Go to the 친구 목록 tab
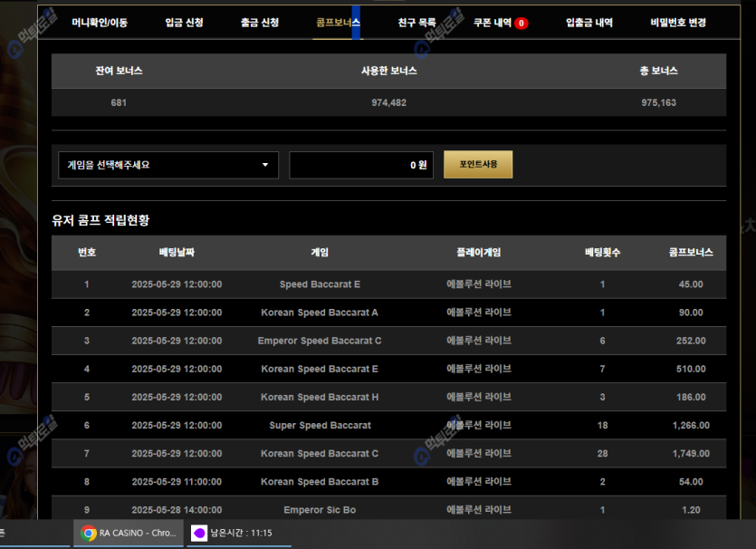This screenshot has width=756, height=549. click(x=416, y=23)
